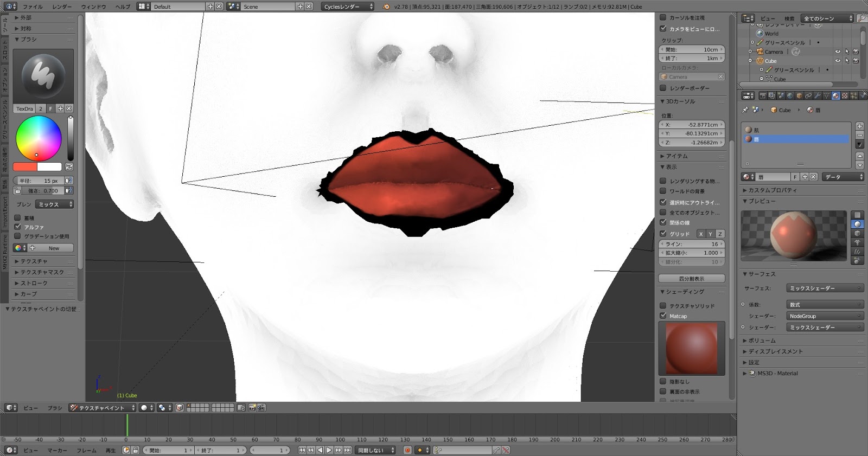
Task: Click the red foreground color swatch
Action: [x=25, y=167]
